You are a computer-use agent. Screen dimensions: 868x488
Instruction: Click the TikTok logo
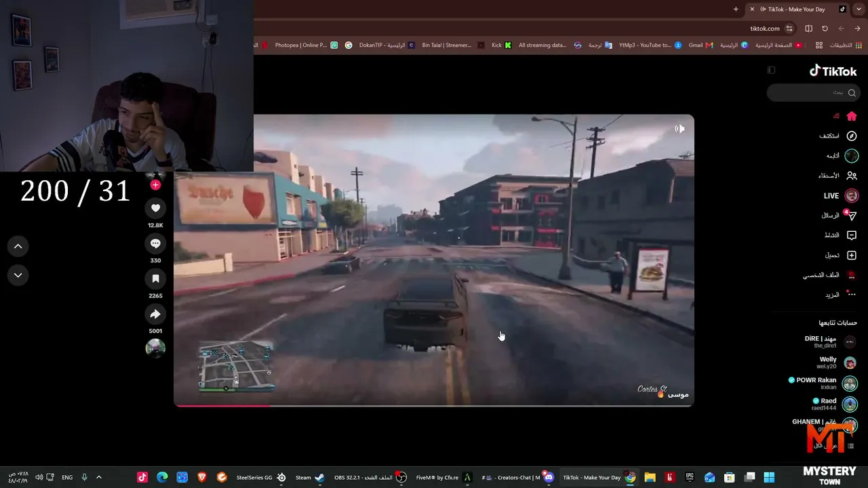833,70
